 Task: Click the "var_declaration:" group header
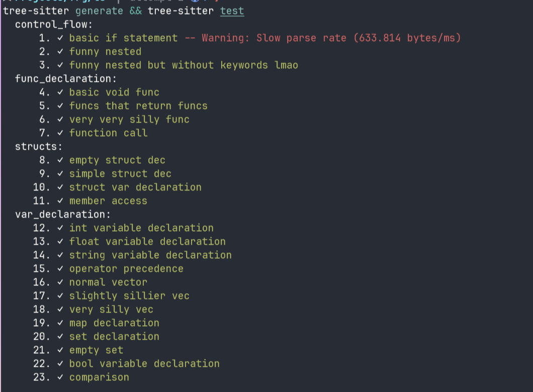[x=62, y=215]
